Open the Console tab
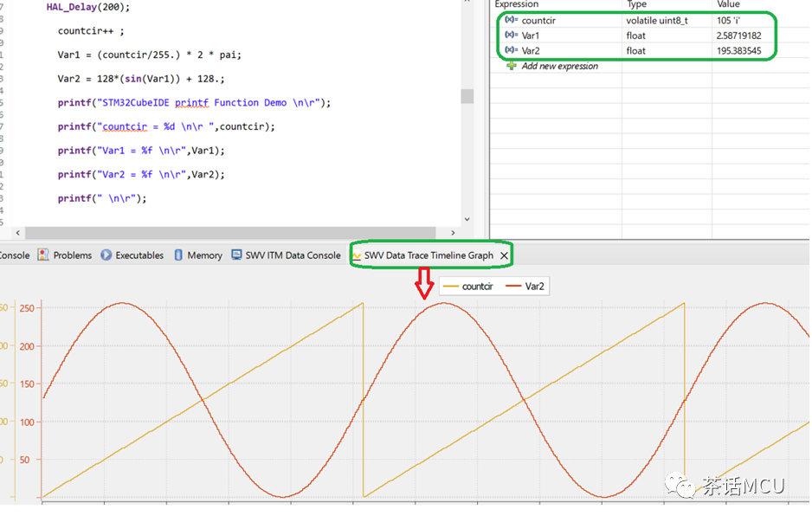 (15, 255)
